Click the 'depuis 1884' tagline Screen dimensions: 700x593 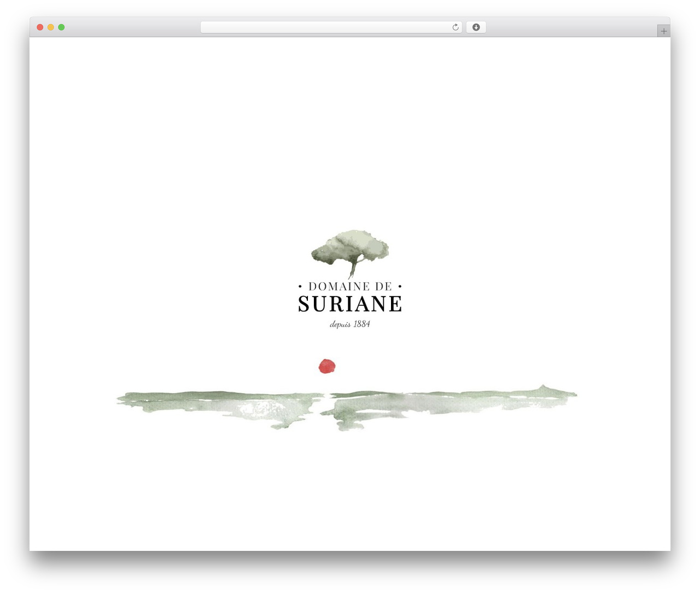pos(350,324)
